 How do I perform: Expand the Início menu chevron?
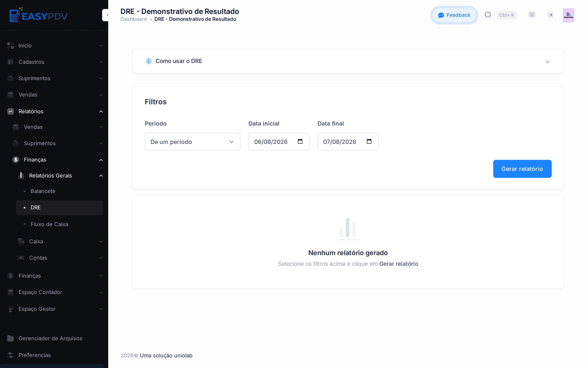tap(101, 46)
